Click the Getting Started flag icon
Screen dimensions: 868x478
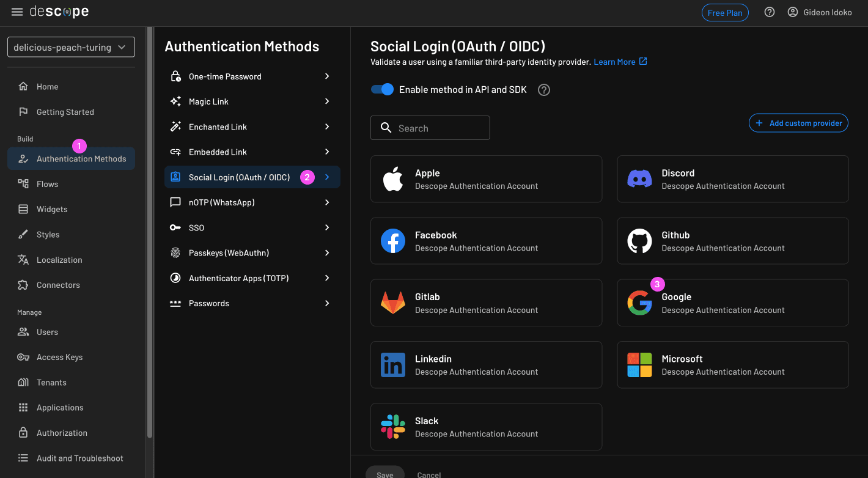(23, 112)
